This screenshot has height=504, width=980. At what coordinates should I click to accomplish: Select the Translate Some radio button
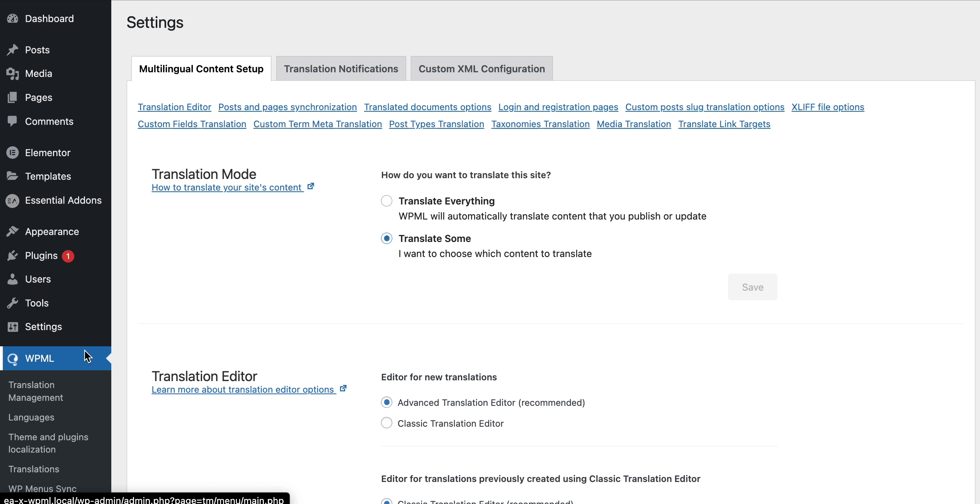point(386,238)
